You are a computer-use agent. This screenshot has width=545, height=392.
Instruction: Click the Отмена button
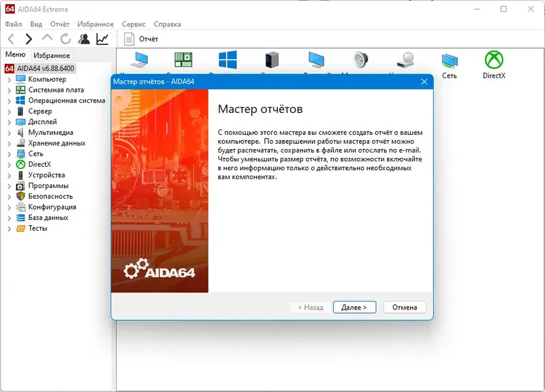tap(405, 308)
